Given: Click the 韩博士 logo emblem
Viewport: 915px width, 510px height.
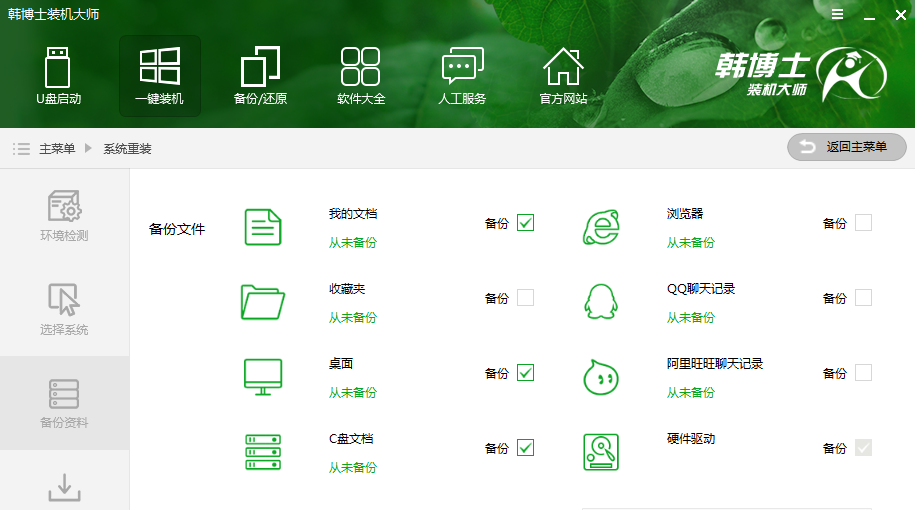Looking at the screenshot, I should pos(851,74).
